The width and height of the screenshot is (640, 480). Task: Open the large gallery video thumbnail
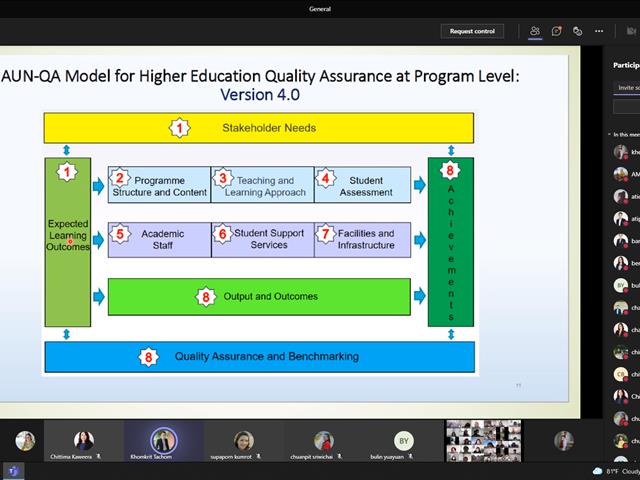point(484,441)
